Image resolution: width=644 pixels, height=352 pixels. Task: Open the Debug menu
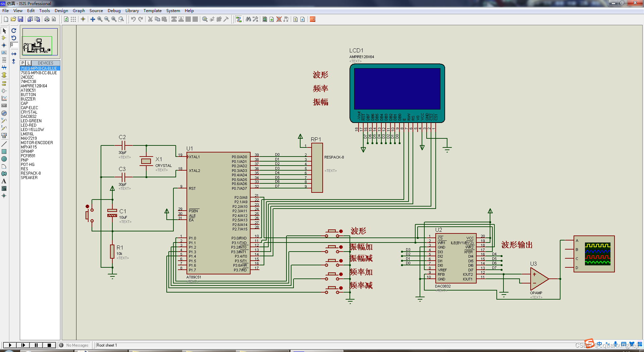[114, 11]
